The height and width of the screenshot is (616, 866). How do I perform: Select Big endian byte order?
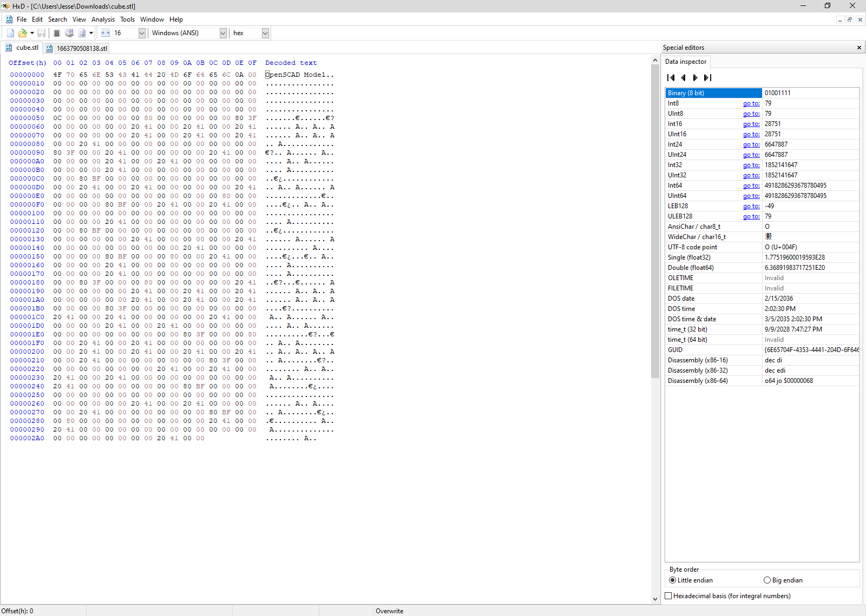pos(783,580)
